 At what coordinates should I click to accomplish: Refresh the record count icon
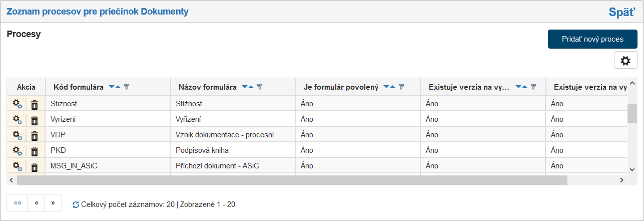pyautogui.click(x=76, y=204)
